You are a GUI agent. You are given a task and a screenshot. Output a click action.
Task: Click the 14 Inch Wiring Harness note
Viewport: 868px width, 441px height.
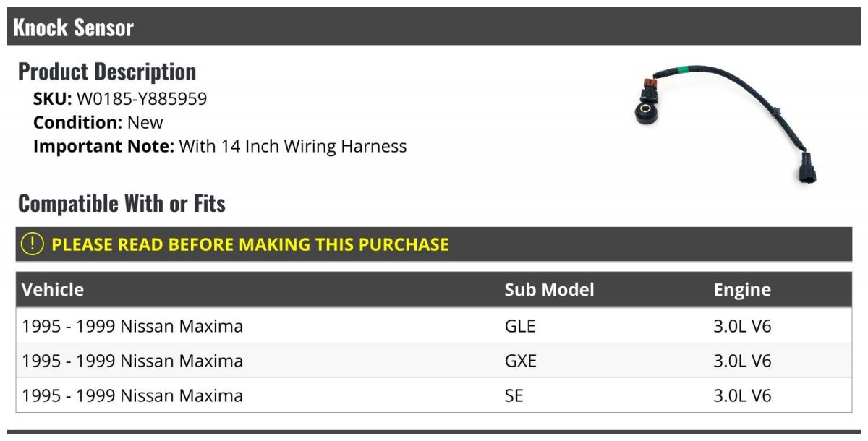[220, 146]
